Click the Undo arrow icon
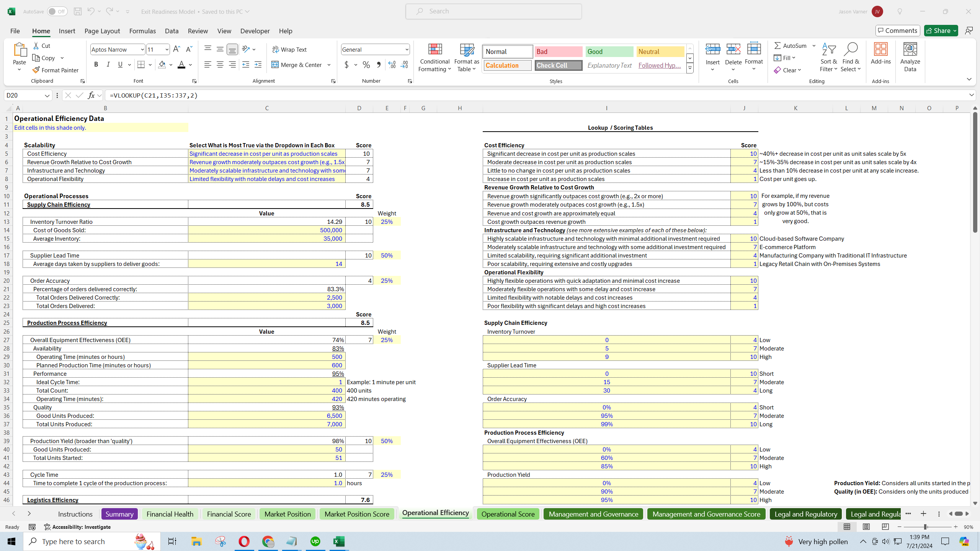Image resolution: width=980 pixels, height=551 pixels. click(x=91, y=11)
